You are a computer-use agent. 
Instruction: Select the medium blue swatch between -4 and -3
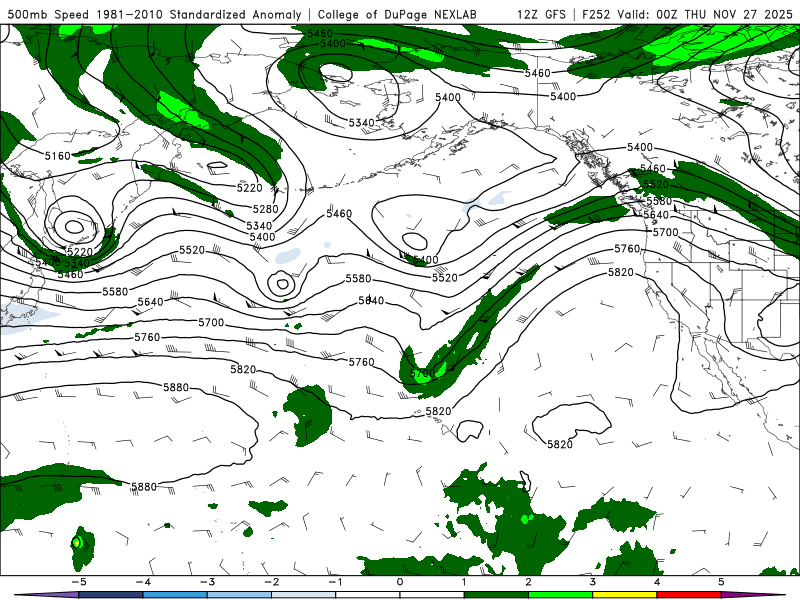175,595
